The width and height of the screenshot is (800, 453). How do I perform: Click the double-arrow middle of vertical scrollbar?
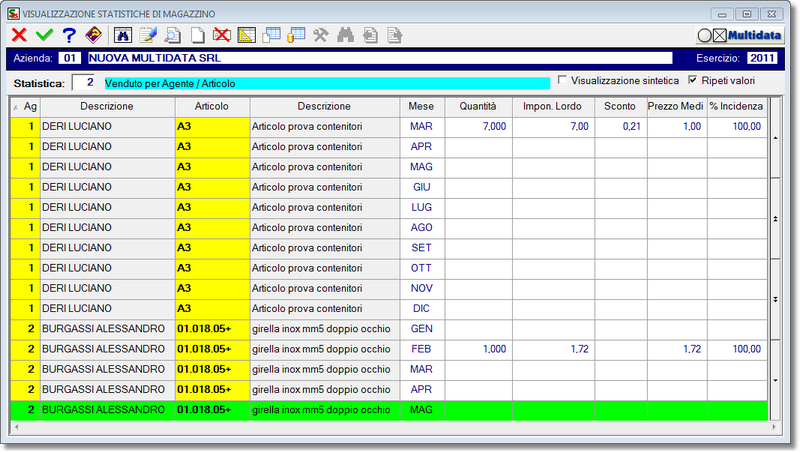(775, 219)
